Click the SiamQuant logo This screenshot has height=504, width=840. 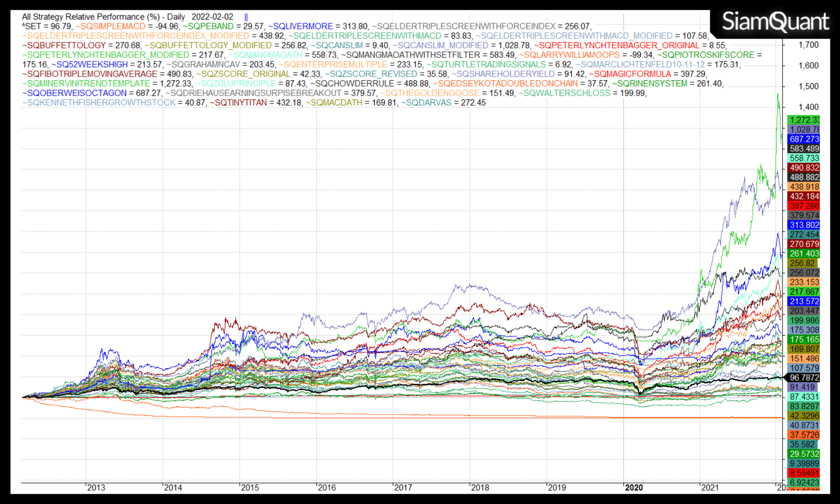coord(775,22)
